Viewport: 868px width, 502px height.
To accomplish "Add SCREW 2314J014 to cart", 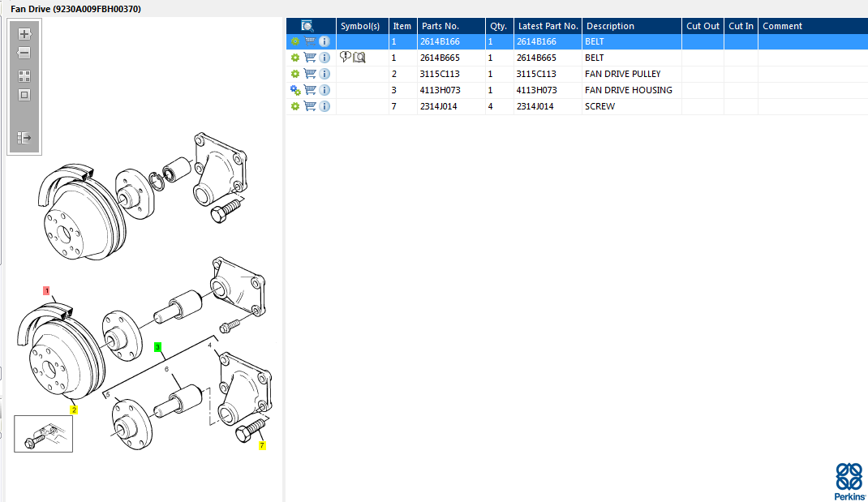I will pyautogui.click(x=310, y=106).
